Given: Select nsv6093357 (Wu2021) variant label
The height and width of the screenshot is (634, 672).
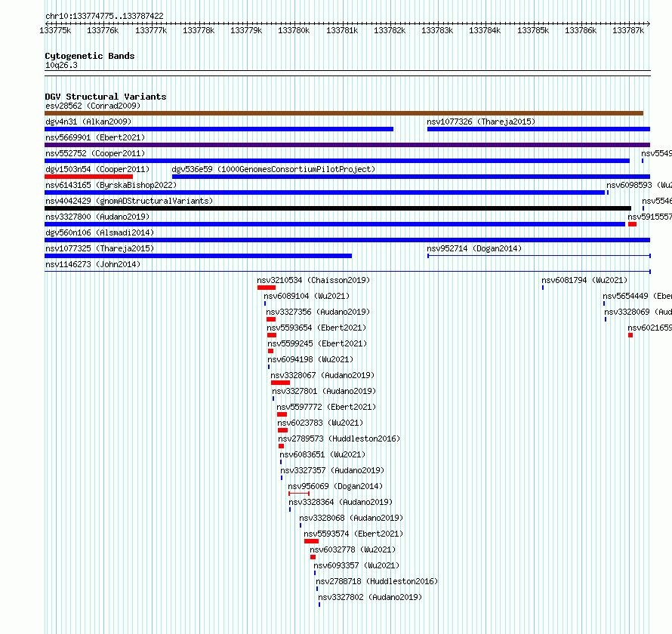Looking at the screenshot, I should pos(356,565).
